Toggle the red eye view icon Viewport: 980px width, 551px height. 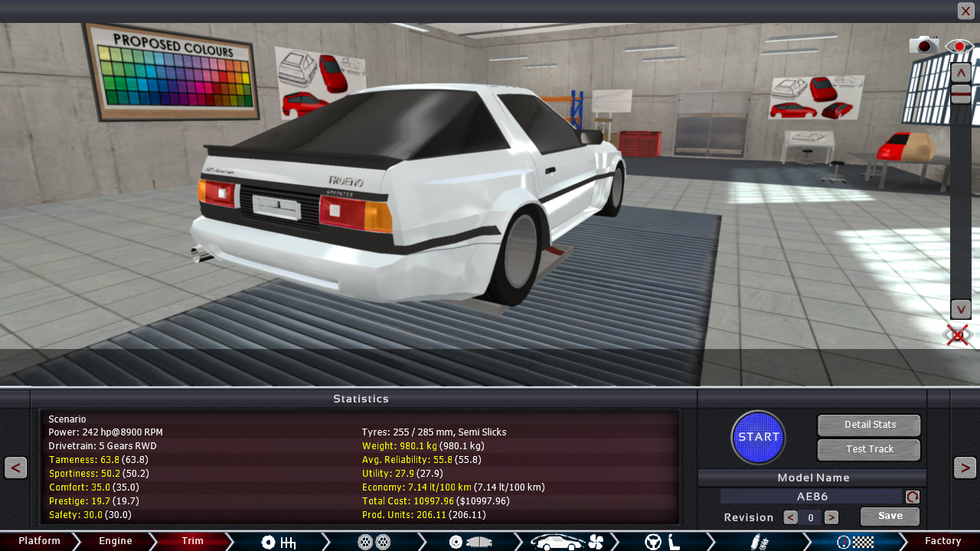coord(959,46)
